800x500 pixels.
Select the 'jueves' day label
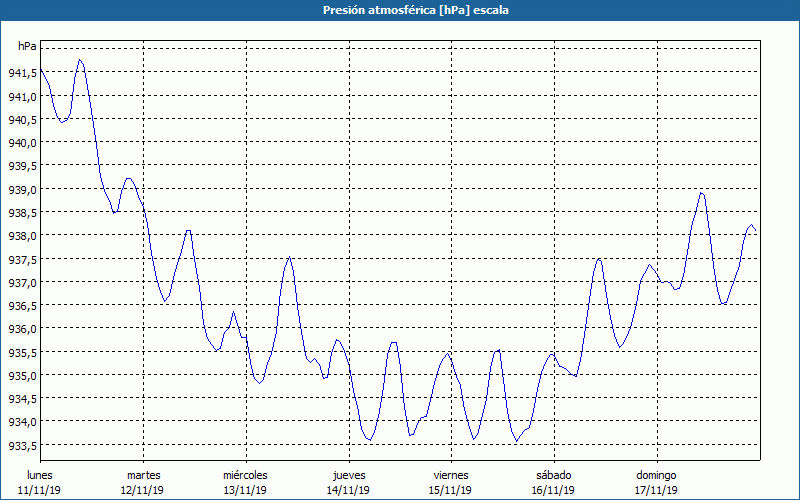point(349,476)
